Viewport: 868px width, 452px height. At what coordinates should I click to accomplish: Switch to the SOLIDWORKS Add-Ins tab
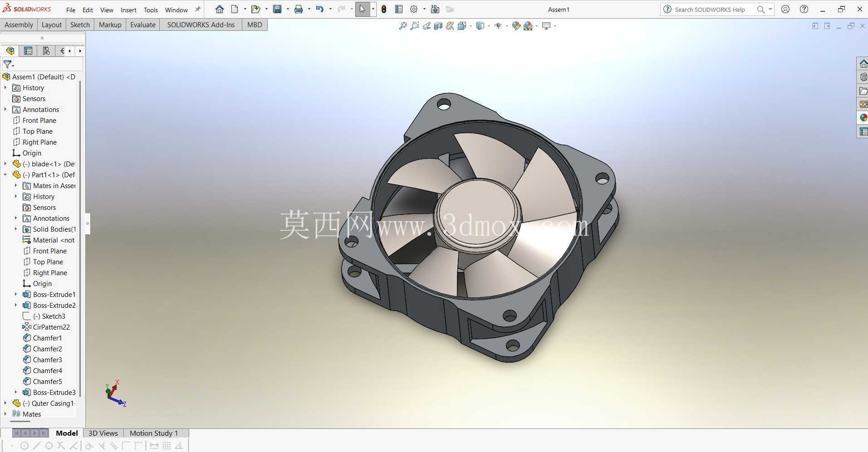(201, 24)
